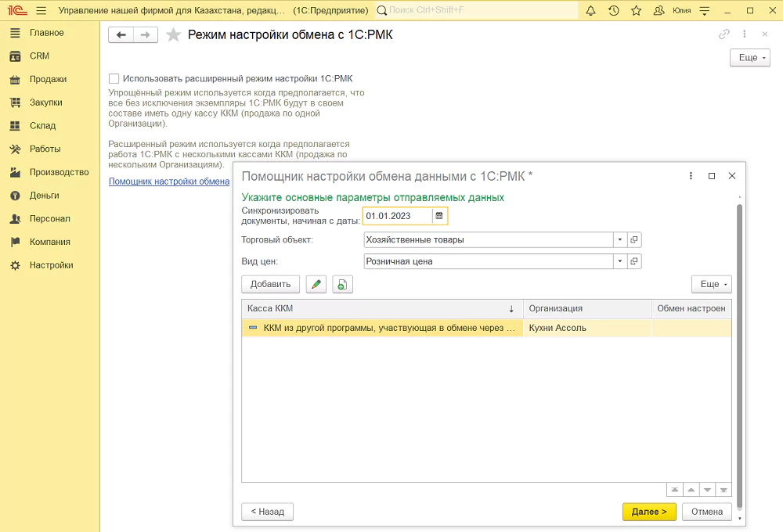Move row up arrow icon
This screenshot has height=532, width=783.
click(691, 490)
